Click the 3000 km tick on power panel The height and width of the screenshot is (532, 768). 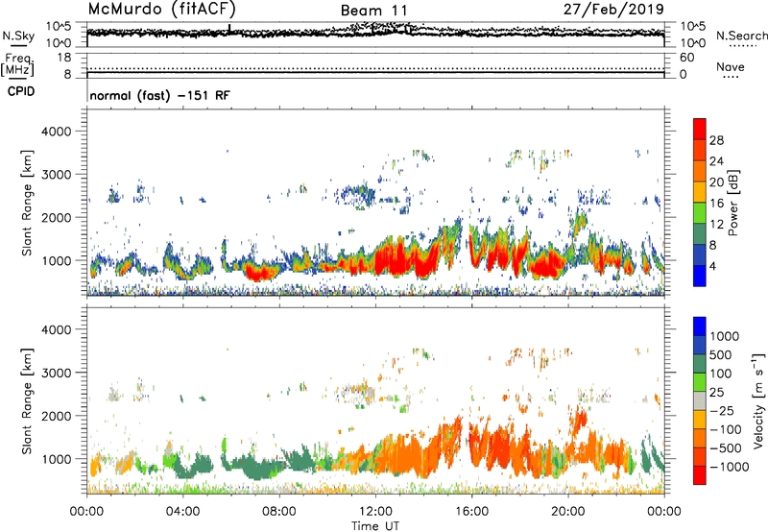point(56,175)
